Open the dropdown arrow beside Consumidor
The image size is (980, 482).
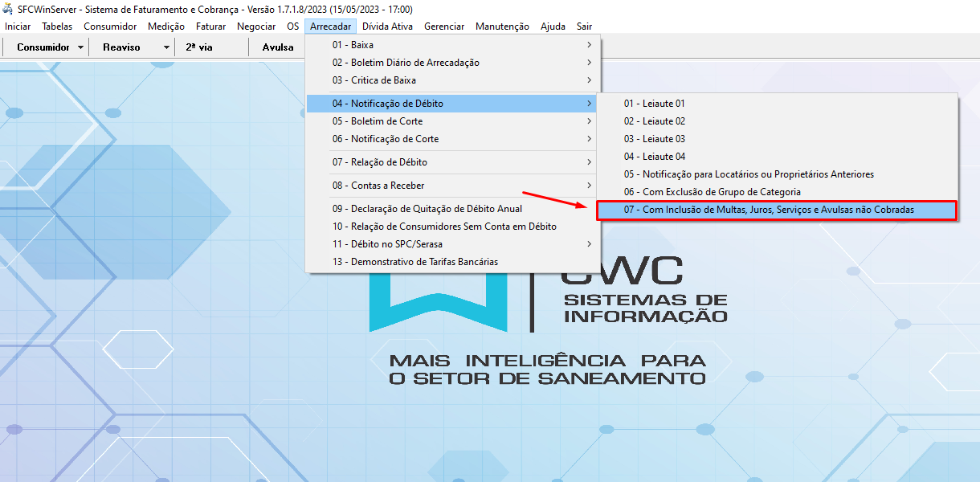tap(81, 47)
